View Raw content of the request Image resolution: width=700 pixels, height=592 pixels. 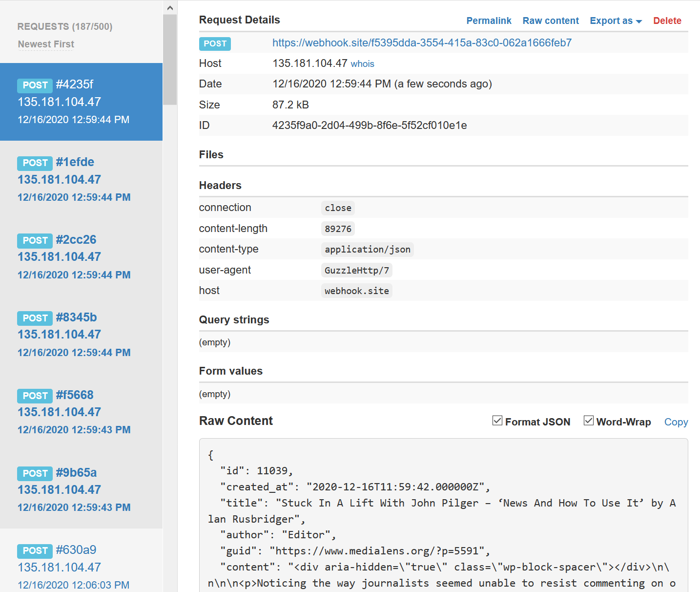coord(551,21)
